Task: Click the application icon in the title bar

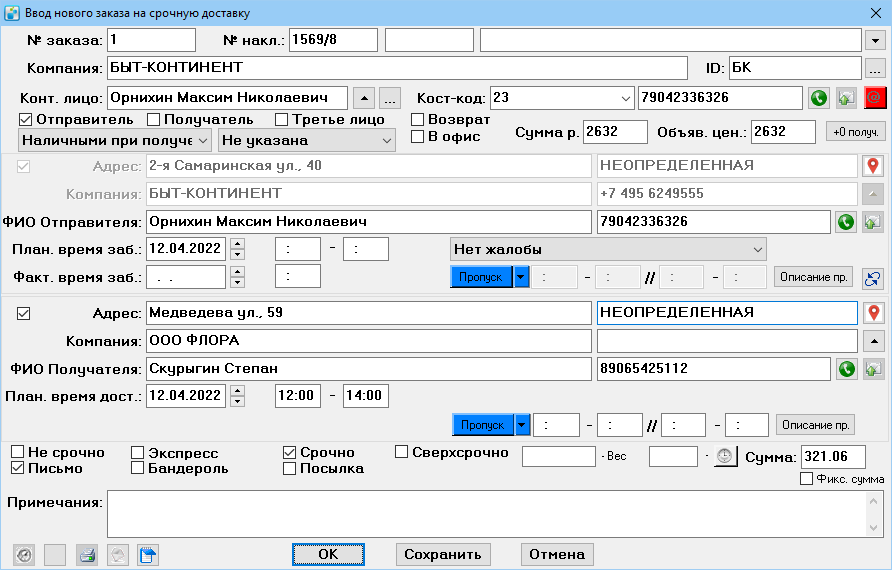Action: [12, 13]
